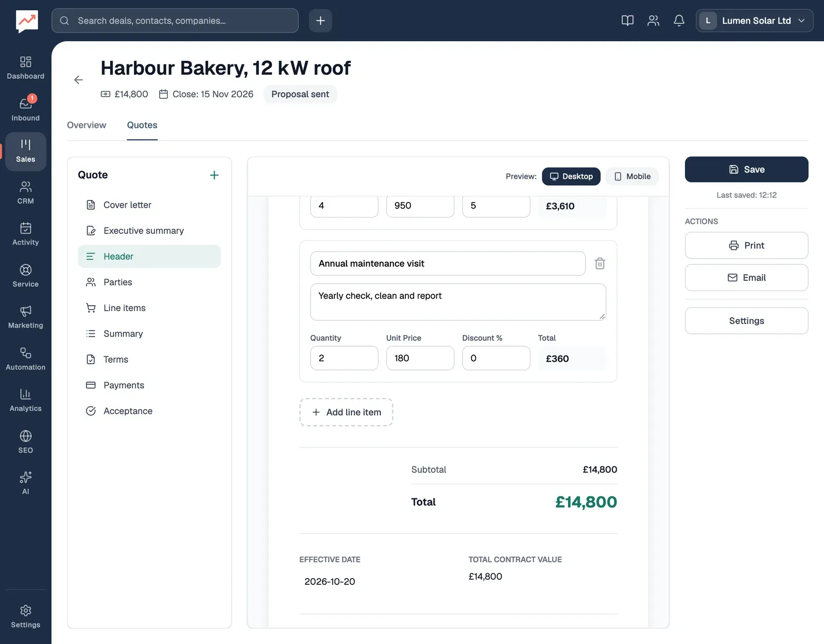Open quote Settings button
The width and height of the screenshot is (824, 644).
point(746,321)
